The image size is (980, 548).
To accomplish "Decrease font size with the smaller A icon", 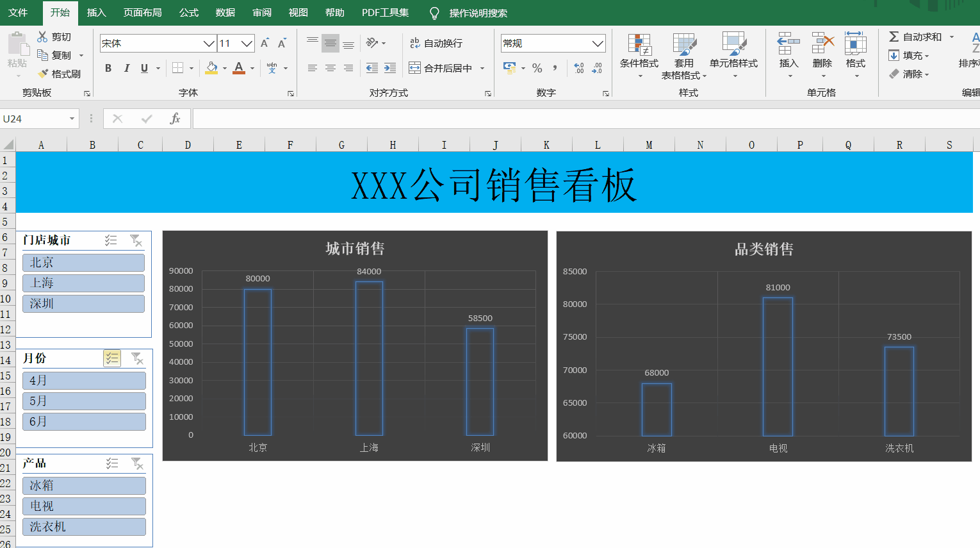I will [x=282, y=43].
